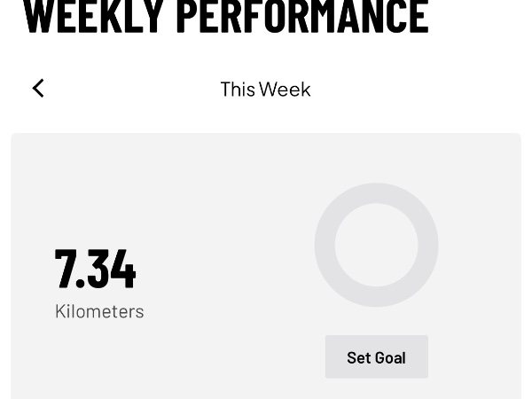
Task: Click the Set Goal button
Action: [376, 357]
